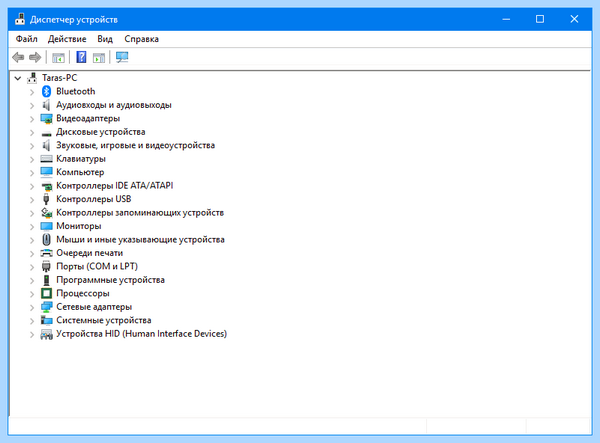This screenshot has height=443, width=600.
Task: Maximize the Диспетчер устройств window
Action: point(540,19)
